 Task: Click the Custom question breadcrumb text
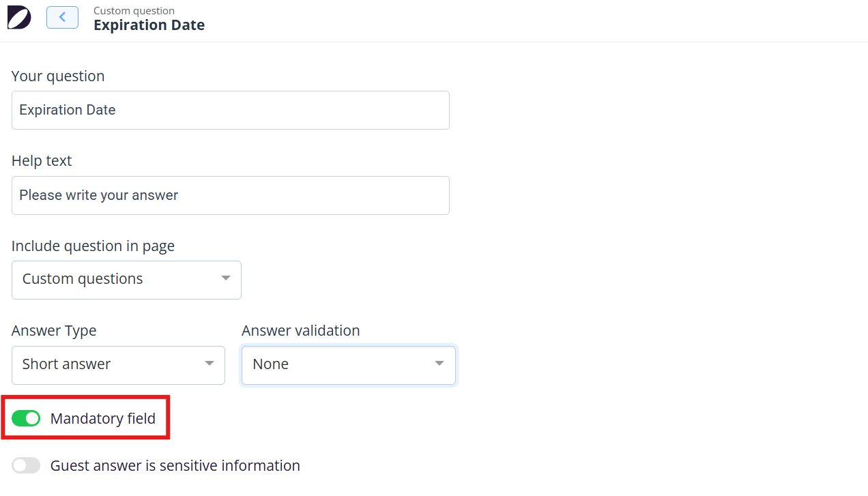pos(134,11)
